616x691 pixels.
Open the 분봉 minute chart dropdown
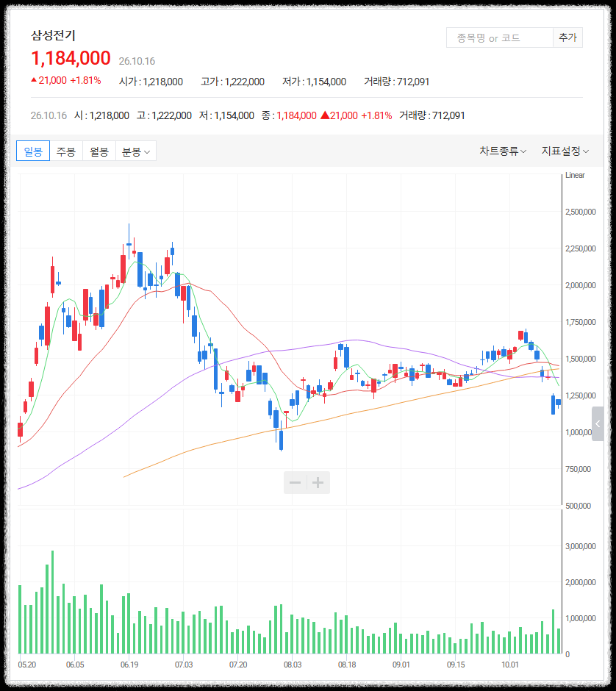click(136, 151)
